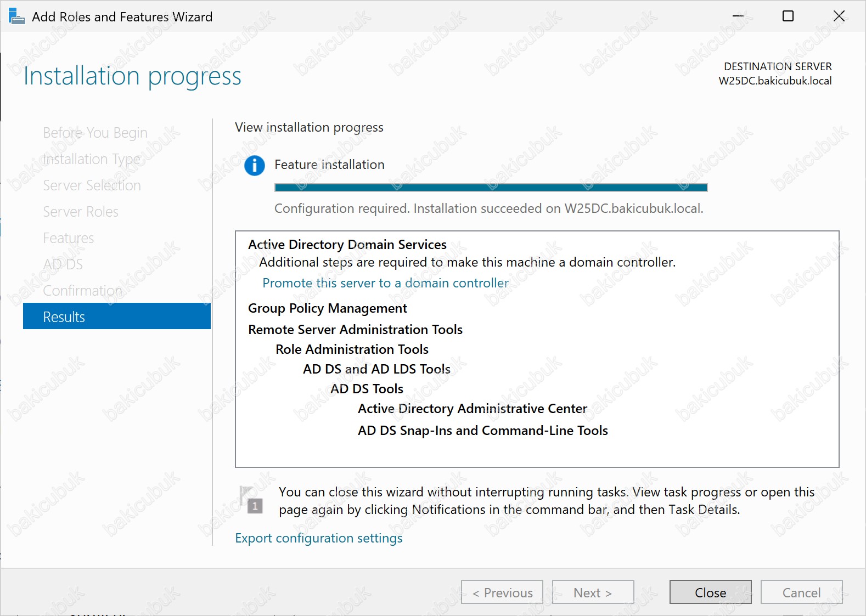This screenshot has width=866, height=616.
Task: Select the Results step
Action: (117, 317)
